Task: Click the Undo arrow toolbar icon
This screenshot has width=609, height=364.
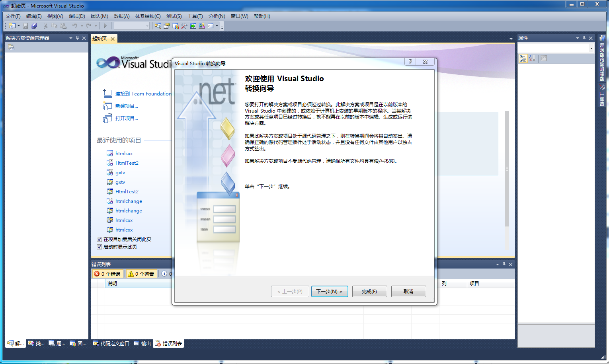Action: pyautogui.click(x=74, y=26)
